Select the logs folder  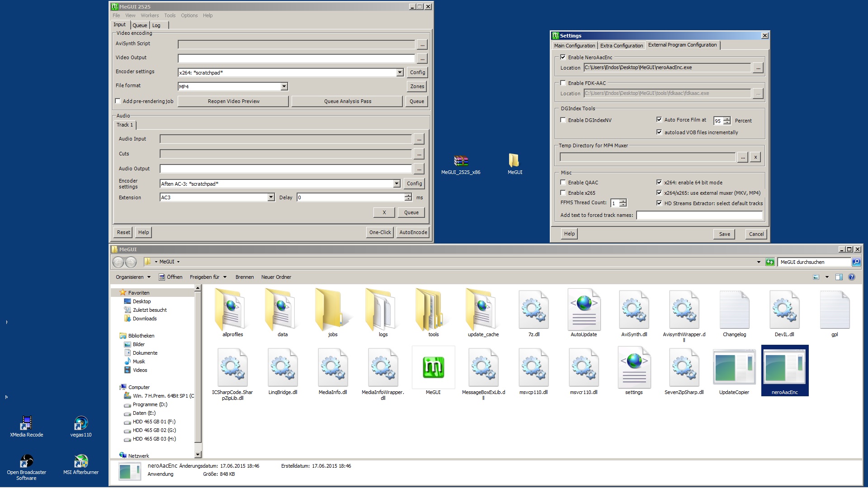tap(383, 312)
